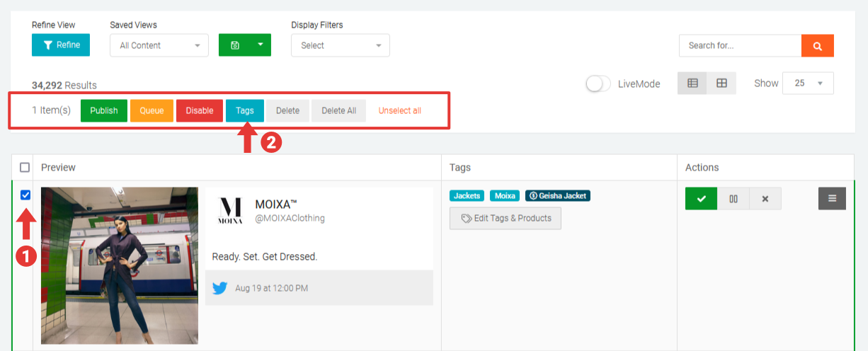
Task: Click the X reject action icon
Action: pyautogui.click(x=765, y=199)
